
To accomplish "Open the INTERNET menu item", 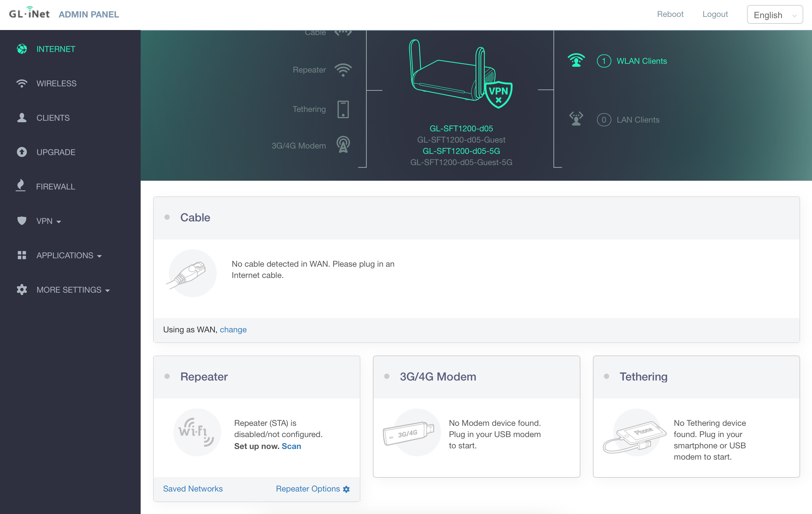I will pos(56,48).
